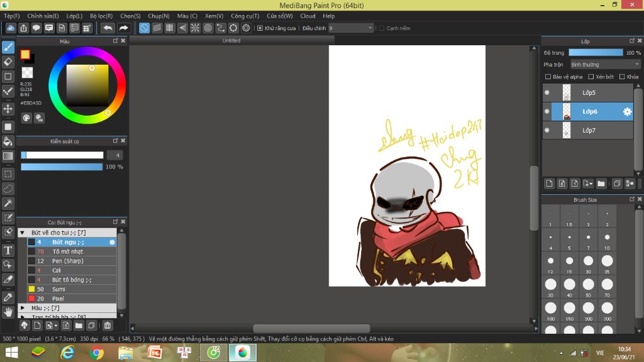Click the brush size slider bar
The image size is (644, 362).
click(x=62, y=155)
